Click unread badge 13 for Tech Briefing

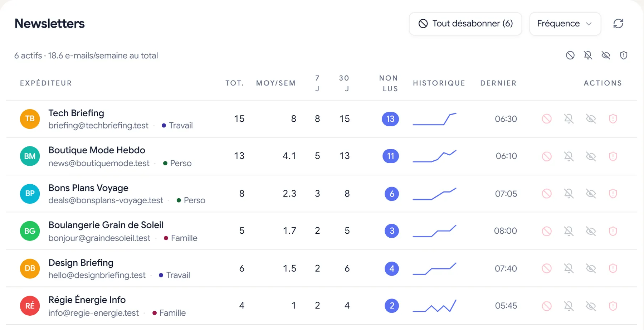tap(390, 119)
